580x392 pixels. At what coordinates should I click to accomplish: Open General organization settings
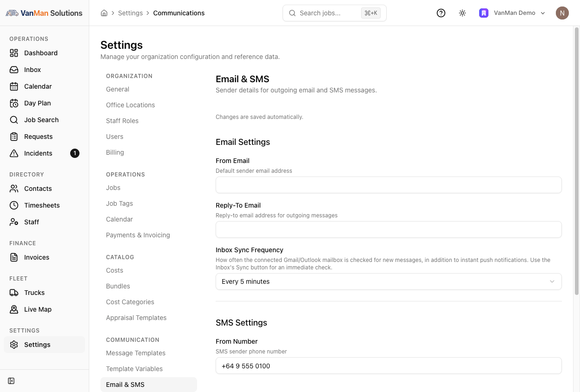point(118,89)
